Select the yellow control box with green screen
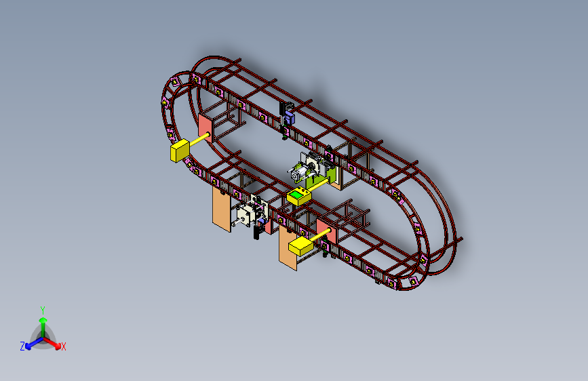 coord(299,197)
